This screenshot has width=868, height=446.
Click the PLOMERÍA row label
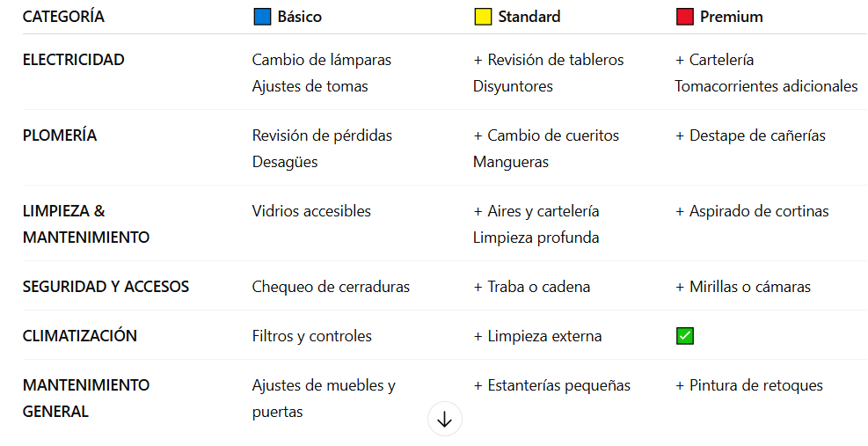click(x=60, y=135)
